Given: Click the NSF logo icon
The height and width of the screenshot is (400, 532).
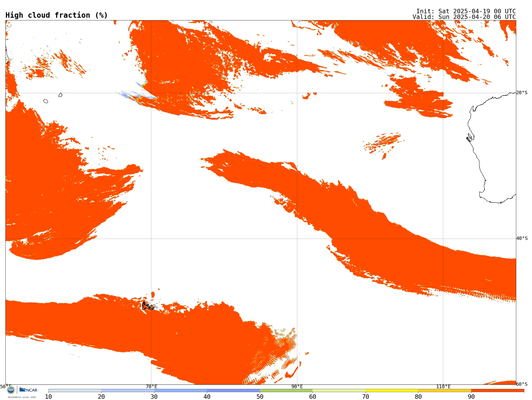Looking at the screenshot, I should (11, 390).
